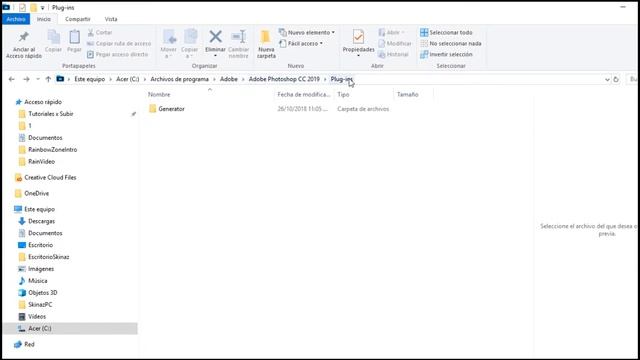Open the Archivo tab

[x=16, y=19]
